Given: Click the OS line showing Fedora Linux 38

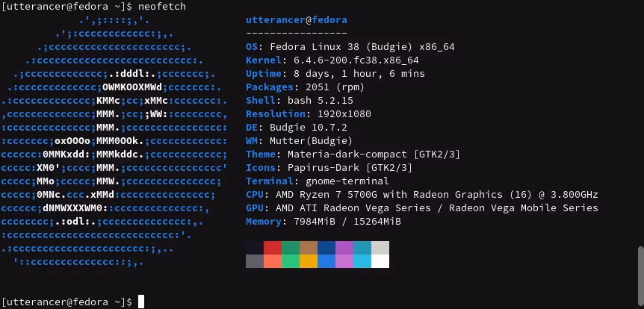Looking at the screenshot, I should coord(350,46).
